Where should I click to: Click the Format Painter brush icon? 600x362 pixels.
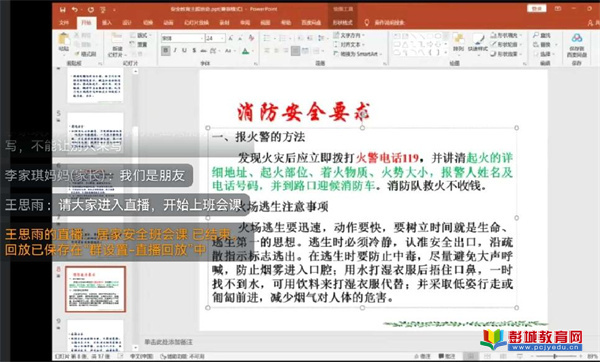pyautogui.click(x=77, y=54)
